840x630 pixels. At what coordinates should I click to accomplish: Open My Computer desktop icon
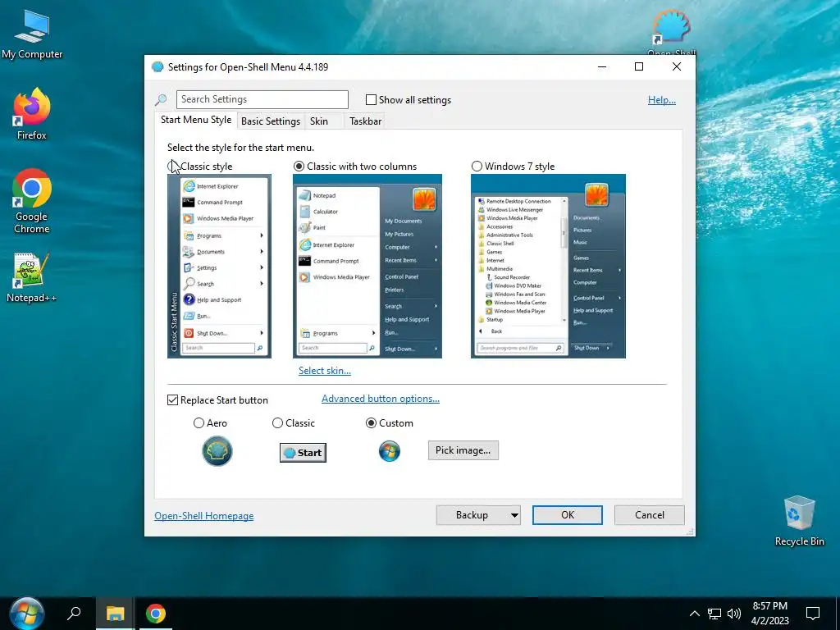click(x=32, y=35)
